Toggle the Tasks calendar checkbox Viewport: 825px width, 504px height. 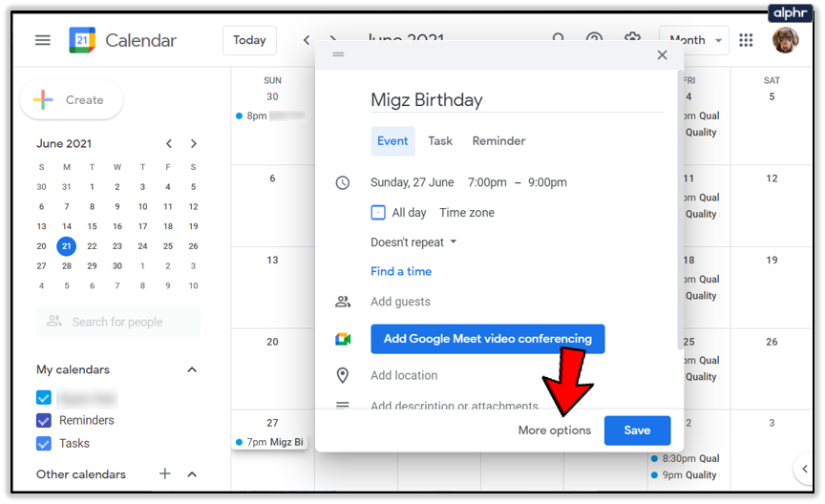pyautogui.click(x=44, y=444)
